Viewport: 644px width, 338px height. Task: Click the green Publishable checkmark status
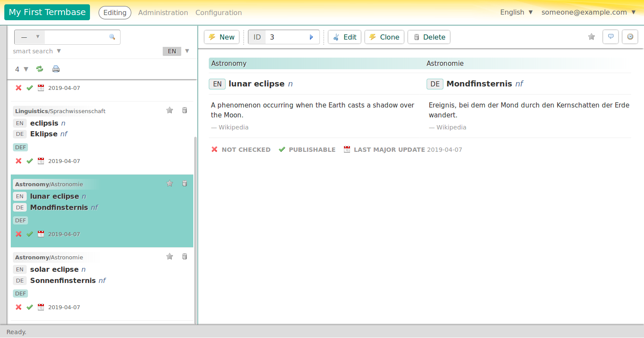click(282, 149)
